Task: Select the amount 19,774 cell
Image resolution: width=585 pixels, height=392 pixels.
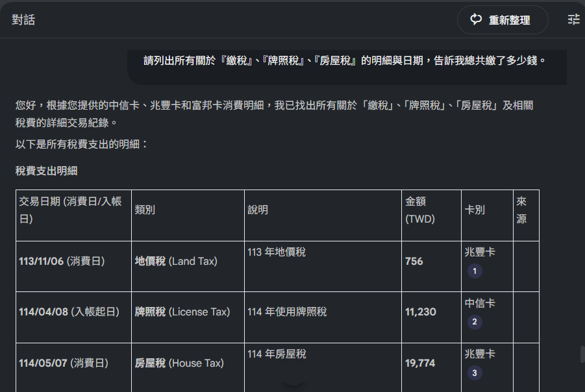Action: [431, 367]
